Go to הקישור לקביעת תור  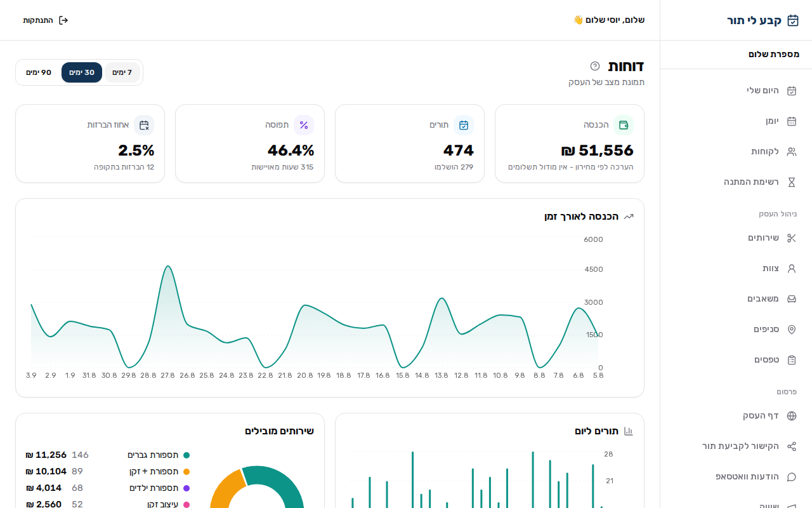[736, 446]
